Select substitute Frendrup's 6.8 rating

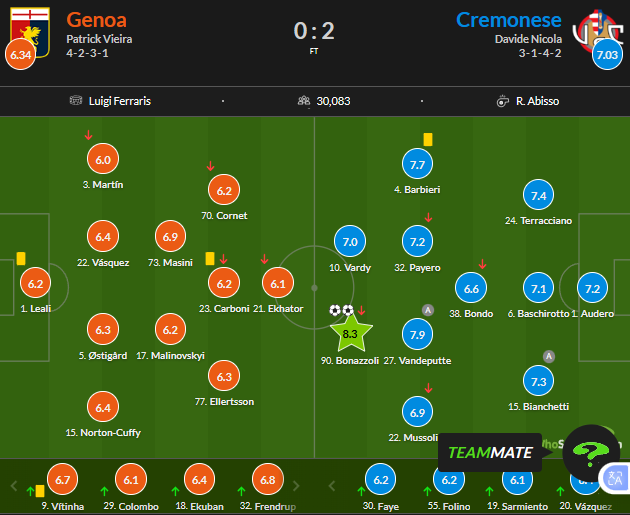click(x=267, y=480)
